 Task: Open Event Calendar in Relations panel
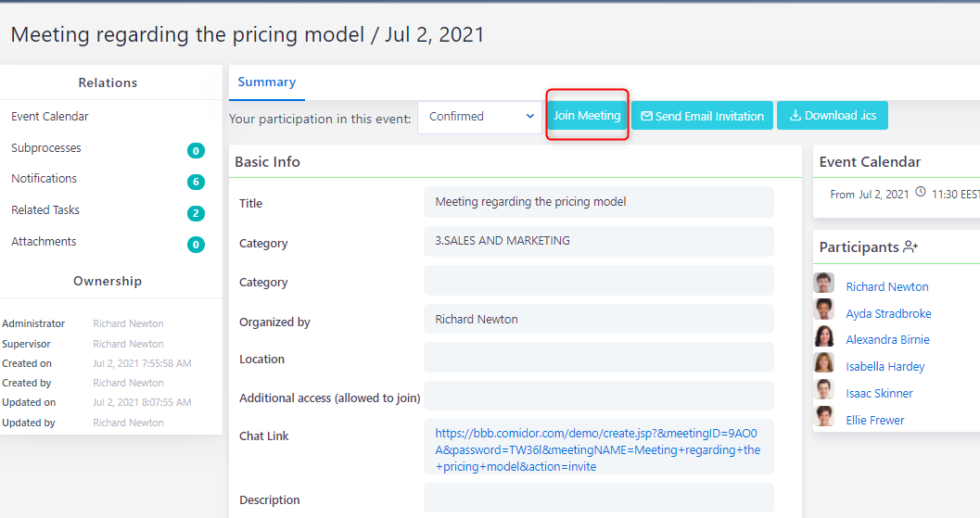pyautogui.click(x=50, y=117)
